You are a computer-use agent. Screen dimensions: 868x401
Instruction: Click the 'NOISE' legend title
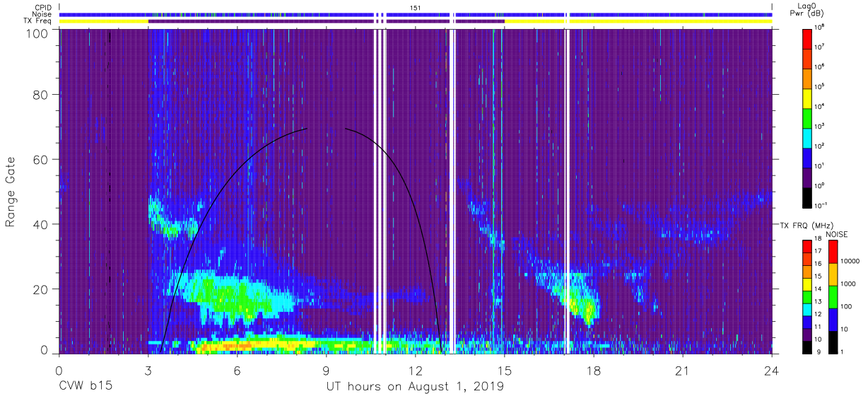837,233
